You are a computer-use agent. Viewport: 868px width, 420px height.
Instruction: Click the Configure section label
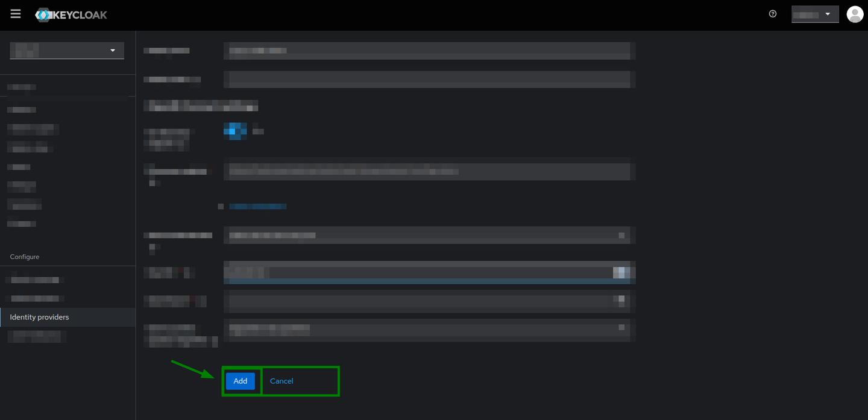(24, 256)
